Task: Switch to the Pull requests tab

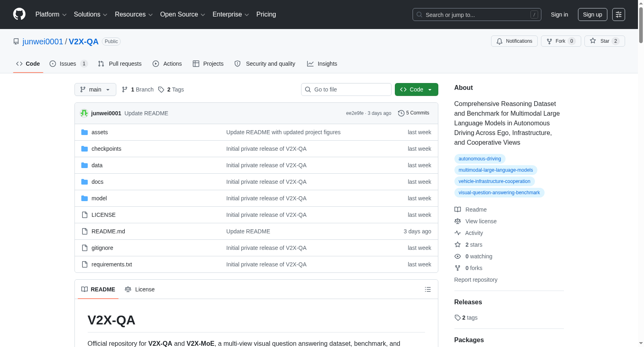Action: pyautogui.click(x=120, y=64)
